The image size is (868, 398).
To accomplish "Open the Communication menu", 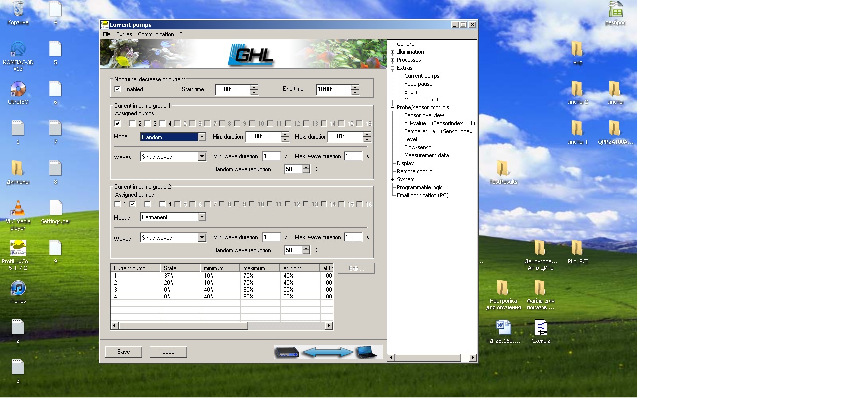I will coord(156,34).
